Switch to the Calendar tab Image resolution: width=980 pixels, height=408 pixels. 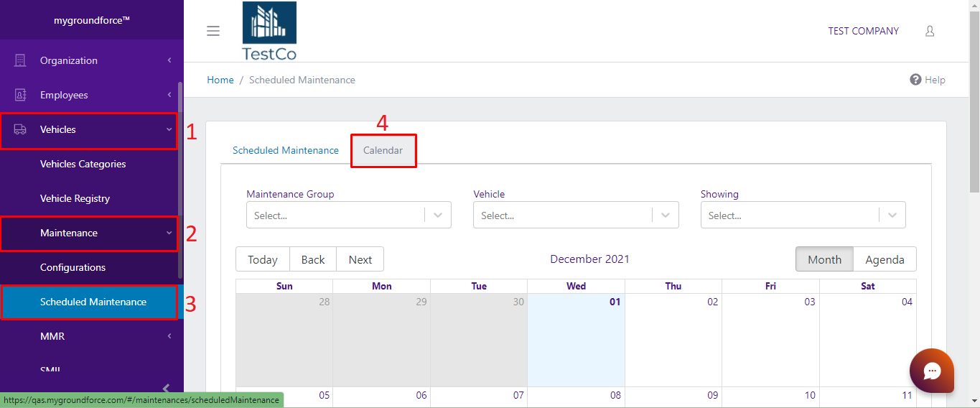click(383, 150)
